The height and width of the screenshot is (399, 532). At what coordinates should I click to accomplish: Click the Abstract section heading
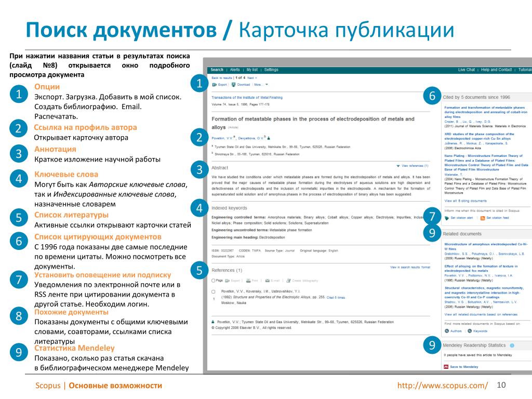pos(220,168)
